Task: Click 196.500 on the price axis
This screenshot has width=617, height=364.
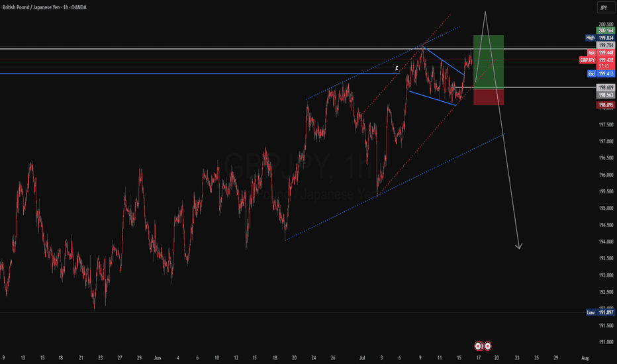Action: [606, 158]
